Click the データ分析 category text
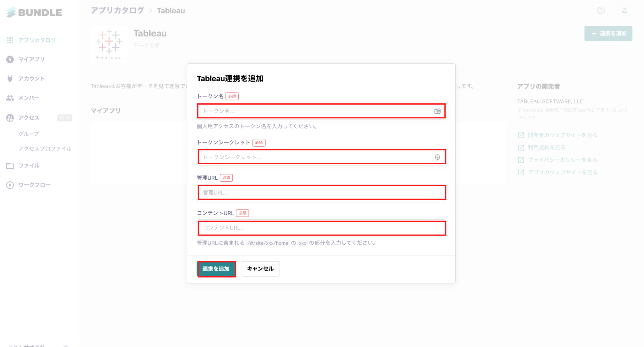The width and height of the screenshot is (644, 347). point(147,46)
